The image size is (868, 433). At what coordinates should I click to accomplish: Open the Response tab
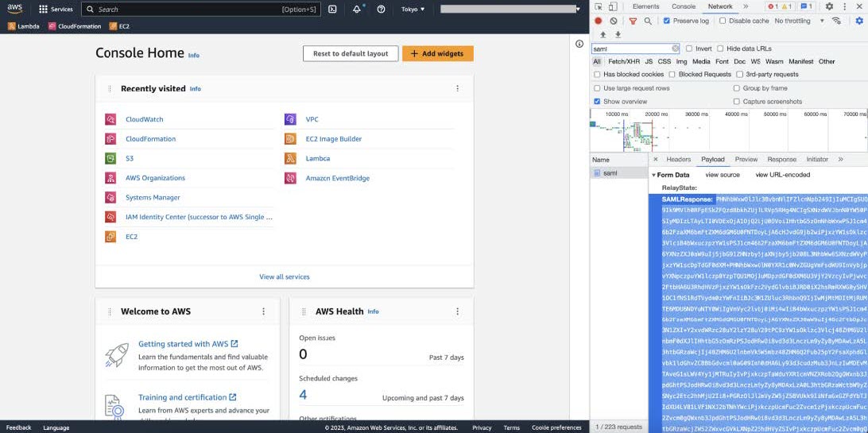pos(781,159)
